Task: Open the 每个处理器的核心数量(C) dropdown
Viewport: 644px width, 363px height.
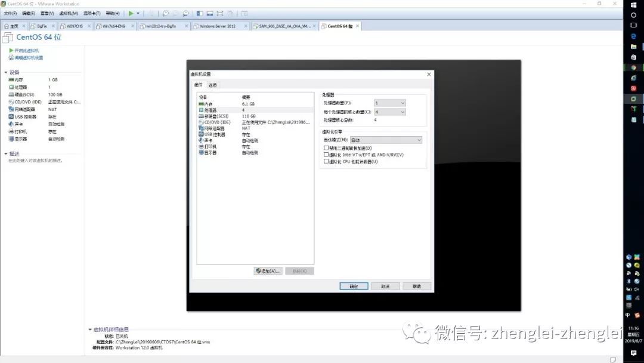Action: (x=390, y=112)
